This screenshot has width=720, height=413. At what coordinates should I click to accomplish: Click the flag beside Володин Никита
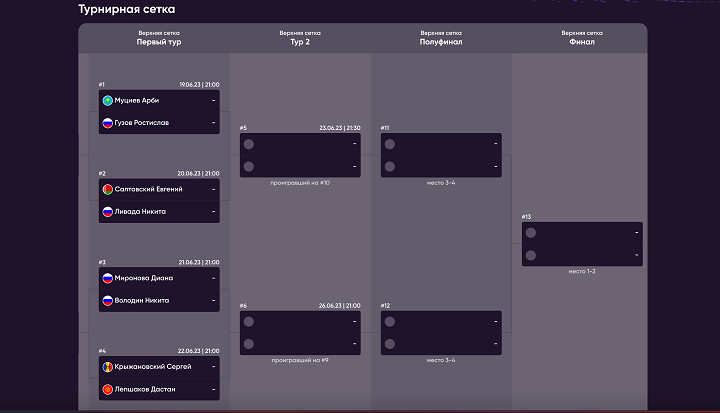107,300
